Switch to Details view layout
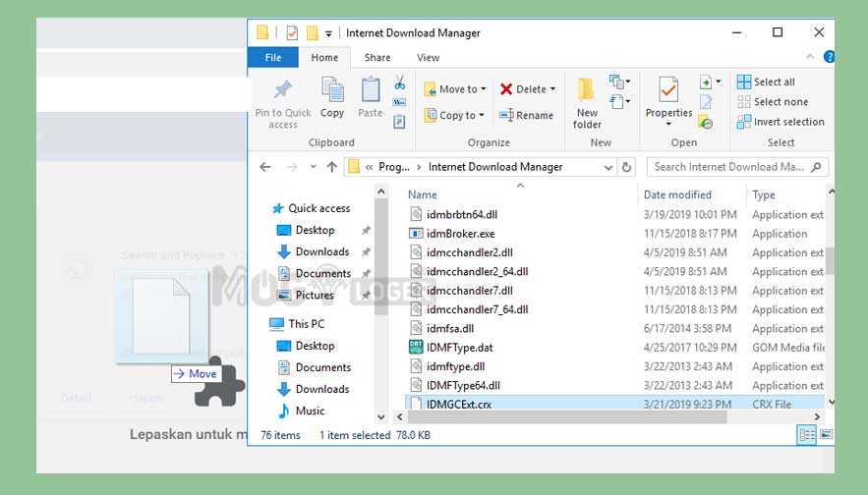The height and width of the screenshot is (495, 868). 806,435
